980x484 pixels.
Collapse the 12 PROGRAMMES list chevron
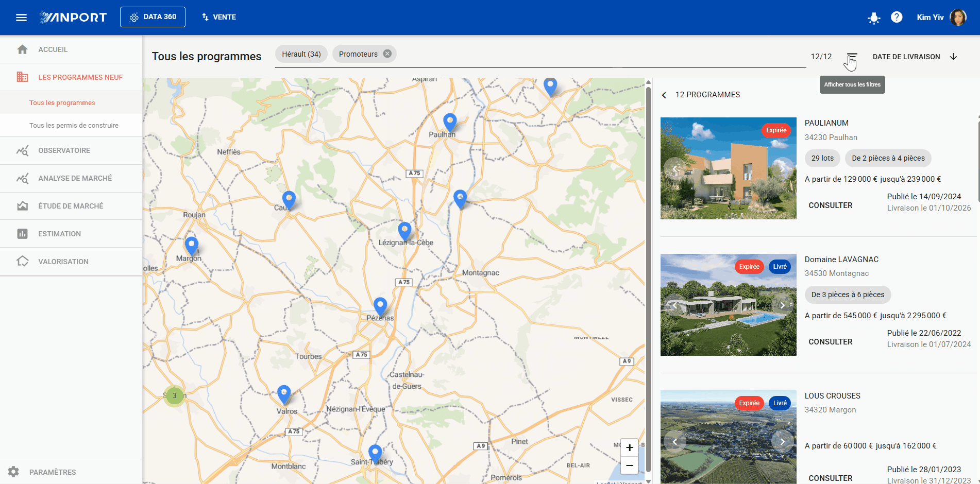(x=664, y=95)
